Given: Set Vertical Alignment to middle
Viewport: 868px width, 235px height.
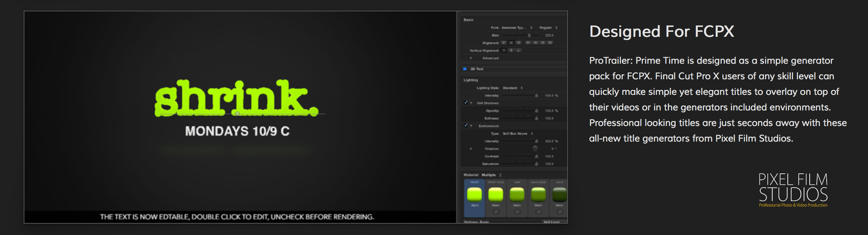Looking at the screenshot, I should pyautogui.click(x=511, y=51).
